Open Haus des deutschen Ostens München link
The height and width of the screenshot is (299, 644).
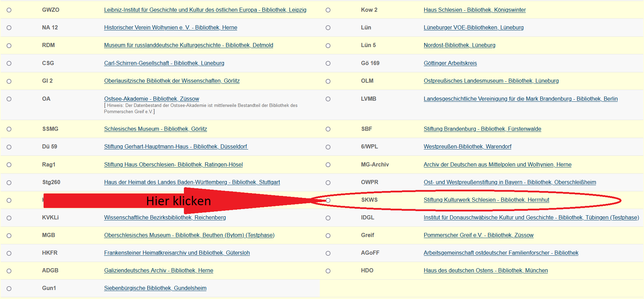486,271
